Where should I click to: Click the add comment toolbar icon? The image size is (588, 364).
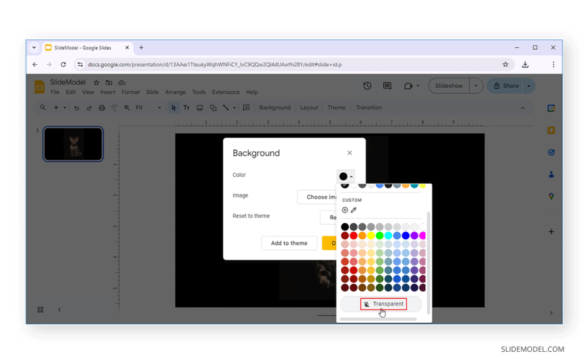coord(247,107)
